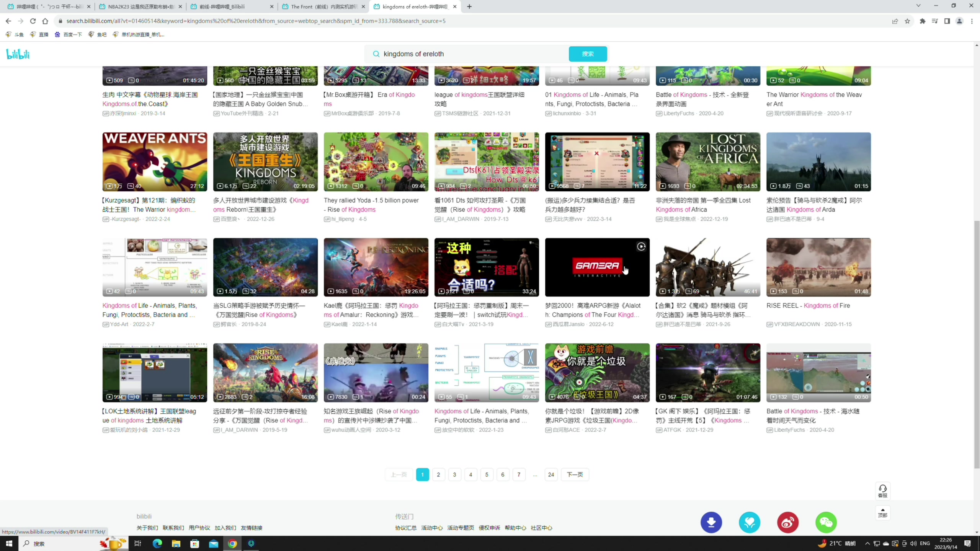Open the Windows Start menu
Viewport: 980px width, 551px height.
9,543
